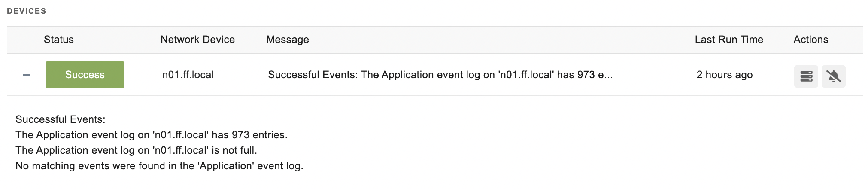Screen dimensions: 868x189
Task: Select the truncated Successful Events message
Action: pyautogui.click(x=440, y=75)
